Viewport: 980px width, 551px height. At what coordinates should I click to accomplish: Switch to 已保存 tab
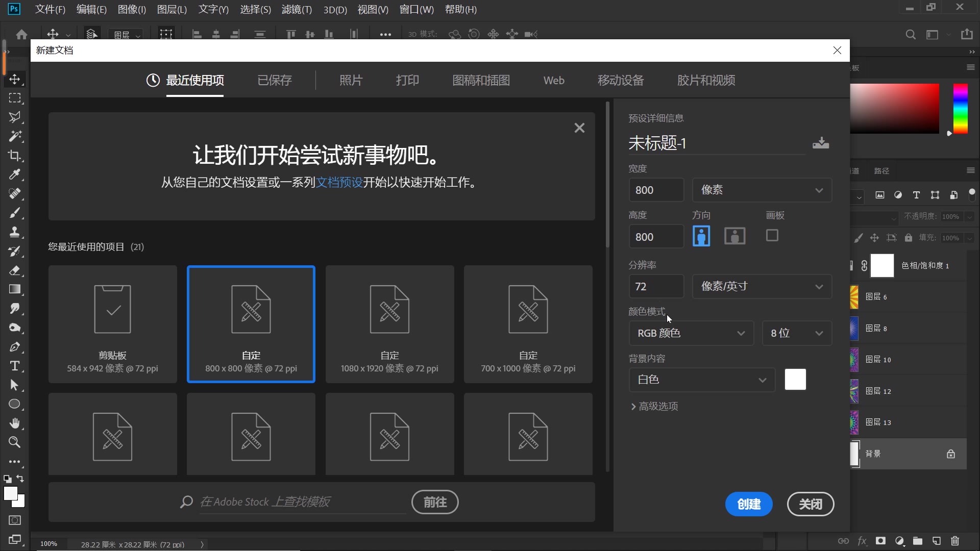(x=274, y=80)
